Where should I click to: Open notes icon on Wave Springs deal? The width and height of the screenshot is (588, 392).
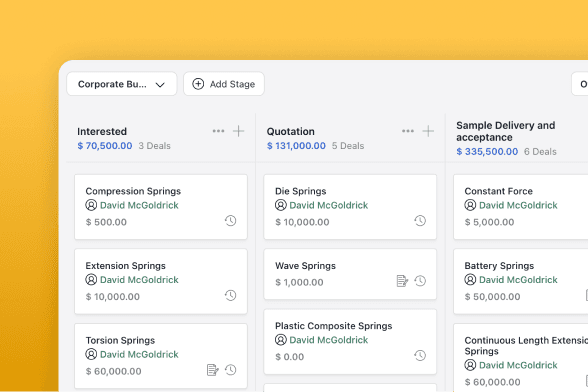(x=402, y=281)
